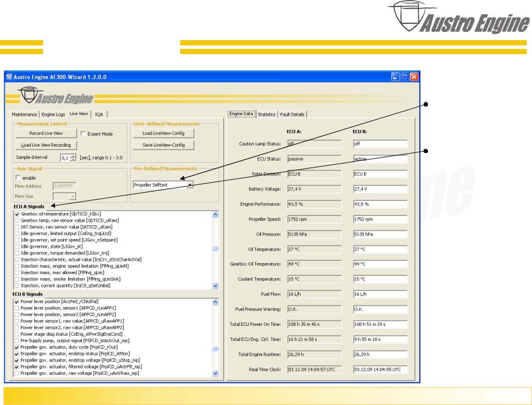Start recording with Record Live View

(46, 133)
